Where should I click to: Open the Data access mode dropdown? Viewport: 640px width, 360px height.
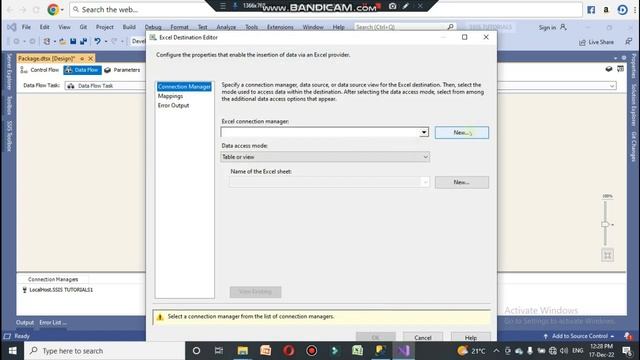(425, 157)
